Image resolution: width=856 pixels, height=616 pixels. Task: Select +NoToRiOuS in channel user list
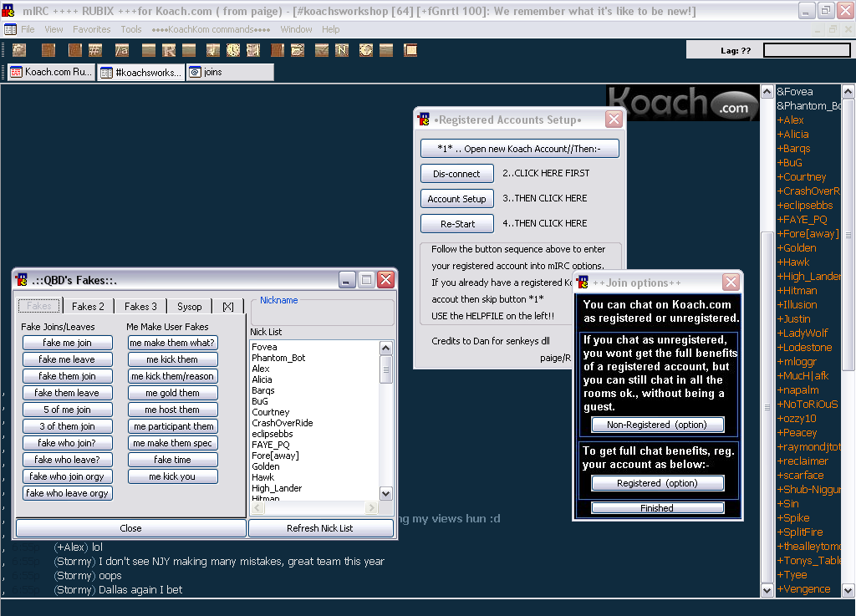(x=808, y=405)
